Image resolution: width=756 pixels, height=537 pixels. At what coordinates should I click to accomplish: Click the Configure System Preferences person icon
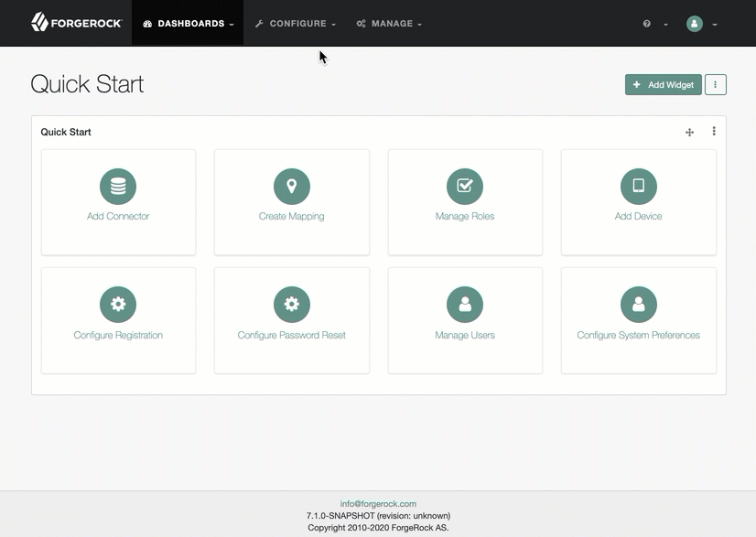coord(638,305)
